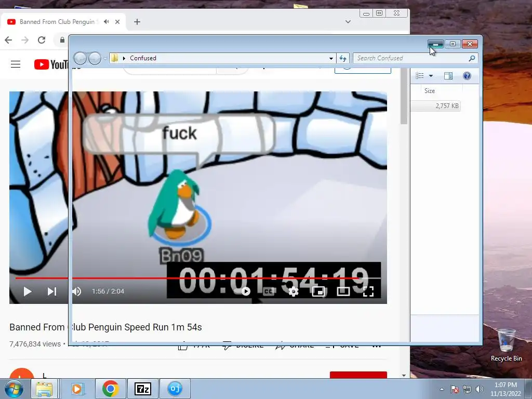Refresh the Confused folder
The width and height of the screenshot is (532, 399).
[343, 58]
